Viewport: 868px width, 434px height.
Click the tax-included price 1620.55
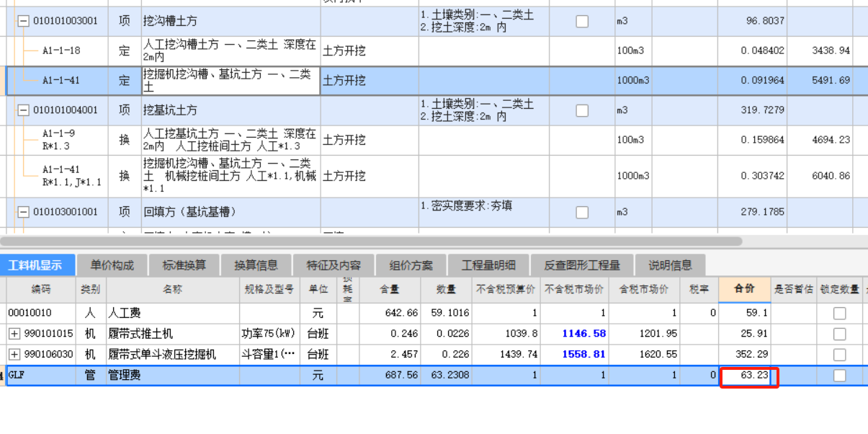pos(658,355)
